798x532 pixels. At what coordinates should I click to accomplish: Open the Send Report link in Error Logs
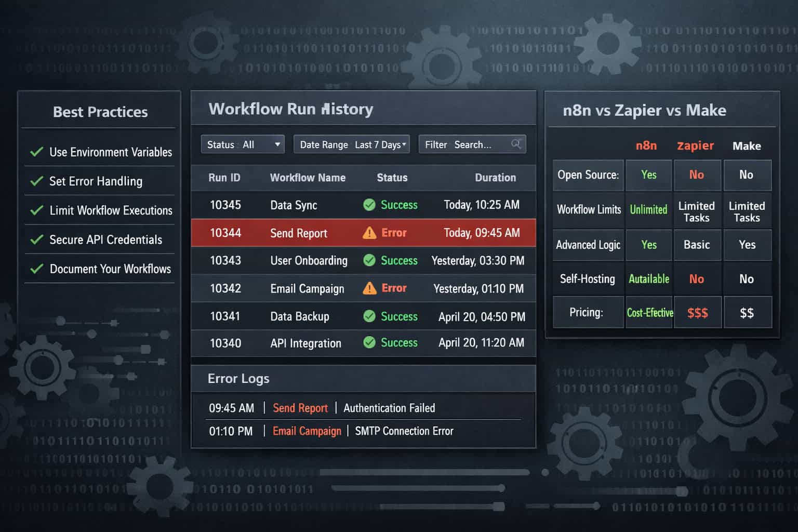300,408
